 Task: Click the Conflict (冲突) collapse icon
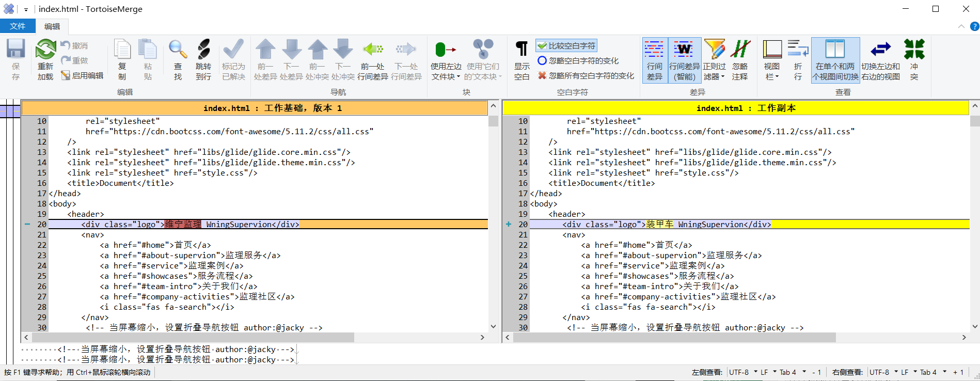914,50
